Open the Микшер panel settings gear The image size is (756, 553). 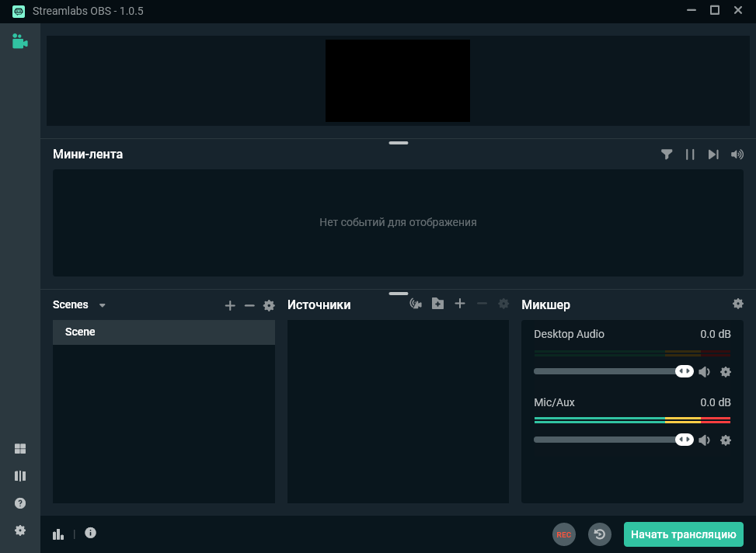tap(738, 304)
